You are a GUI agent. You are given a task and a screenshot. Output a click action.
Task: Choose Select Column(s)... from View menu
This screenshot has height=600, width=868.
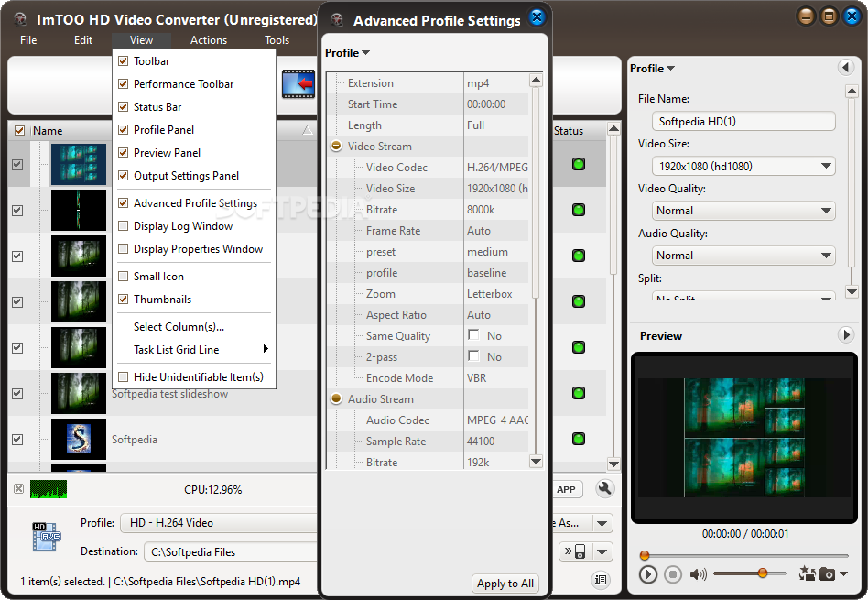pos(194,327)
